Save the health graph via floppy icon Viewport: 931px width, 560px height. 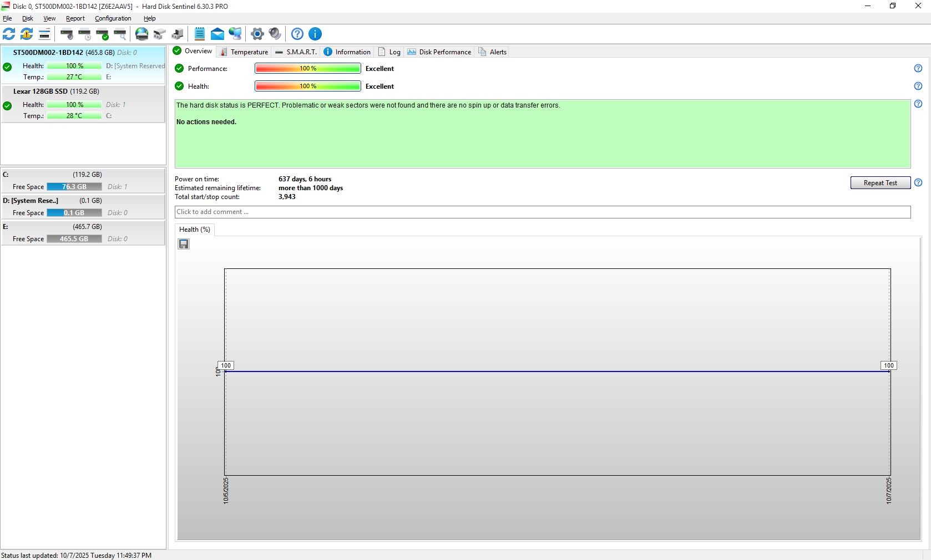coord(184,244)
